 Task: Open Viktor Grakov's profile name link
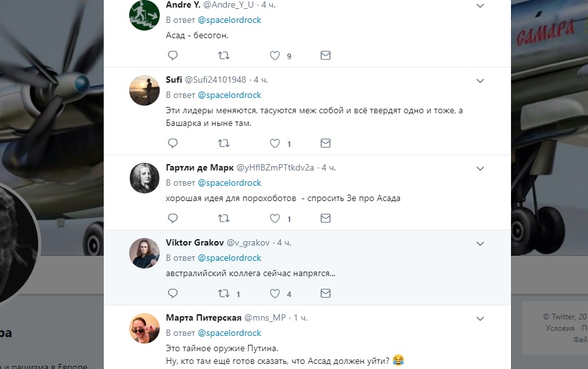pos(192,242)
